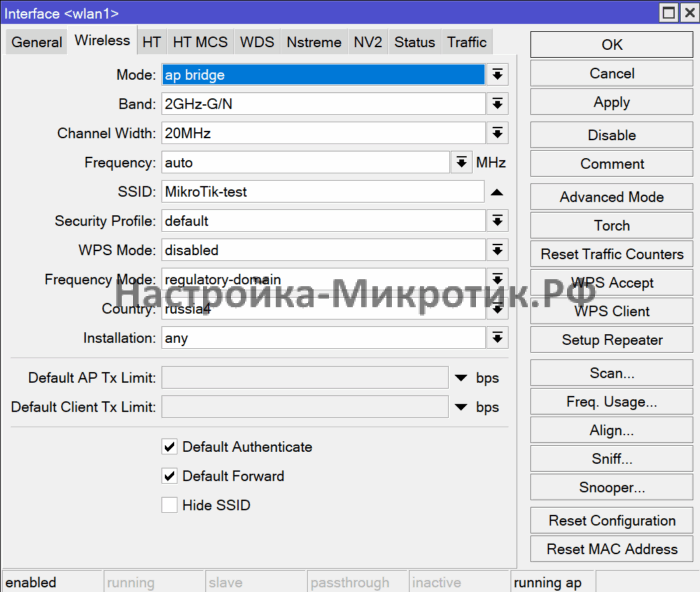Click the Apply button
The image size is (700, 592).
click(611, 102)
